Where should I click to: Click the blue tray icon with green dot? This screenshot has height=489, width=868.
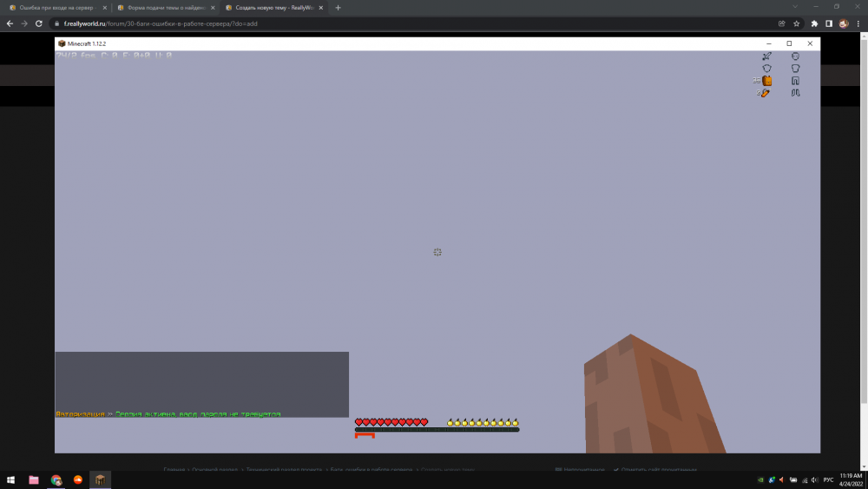(x=772, y=480)
